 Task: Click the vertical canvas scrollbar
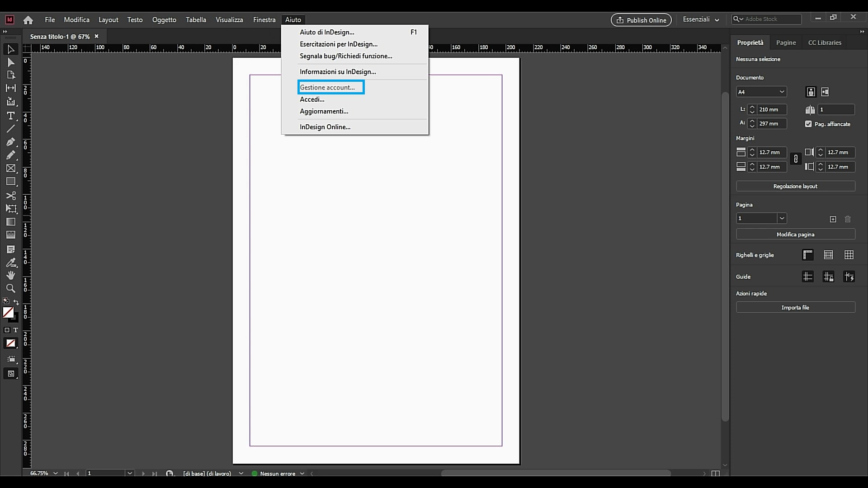725,256
